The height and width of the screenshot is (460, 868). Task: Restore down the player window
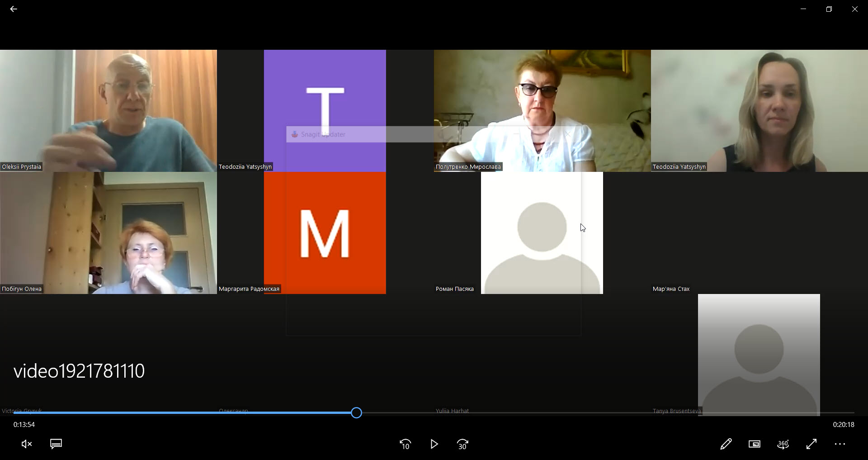point(829,9)
